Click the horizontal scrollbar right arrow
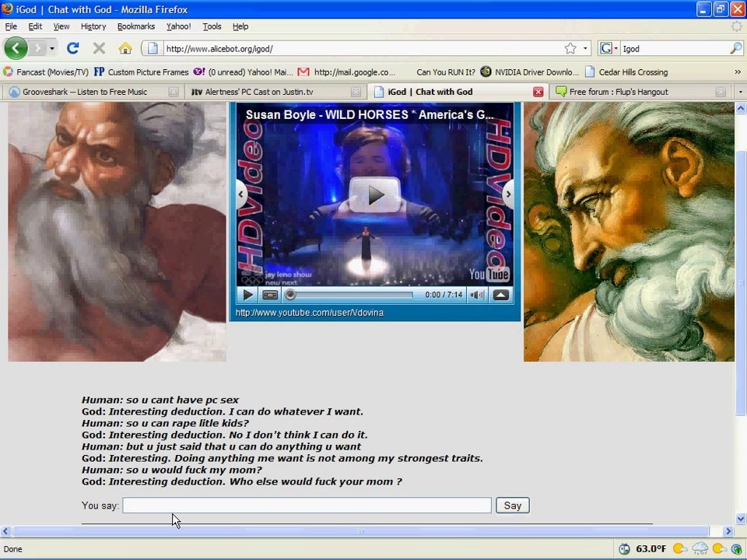Viewport: 747px width, 560px height. coord(728,531)
